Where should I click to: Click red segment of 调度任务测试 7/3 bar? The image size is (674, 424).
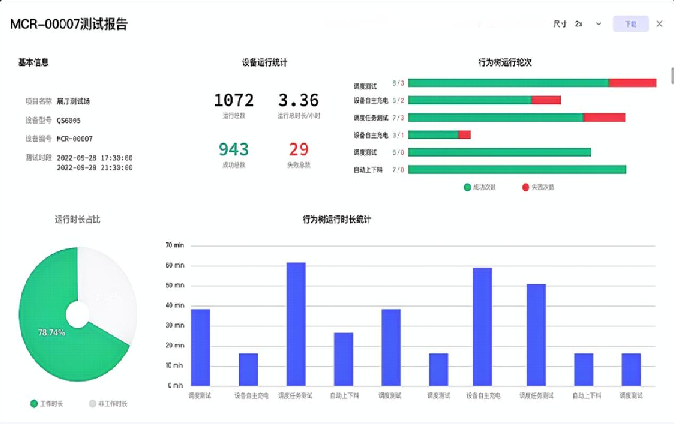pyautogui.click(x=603, y=118)
